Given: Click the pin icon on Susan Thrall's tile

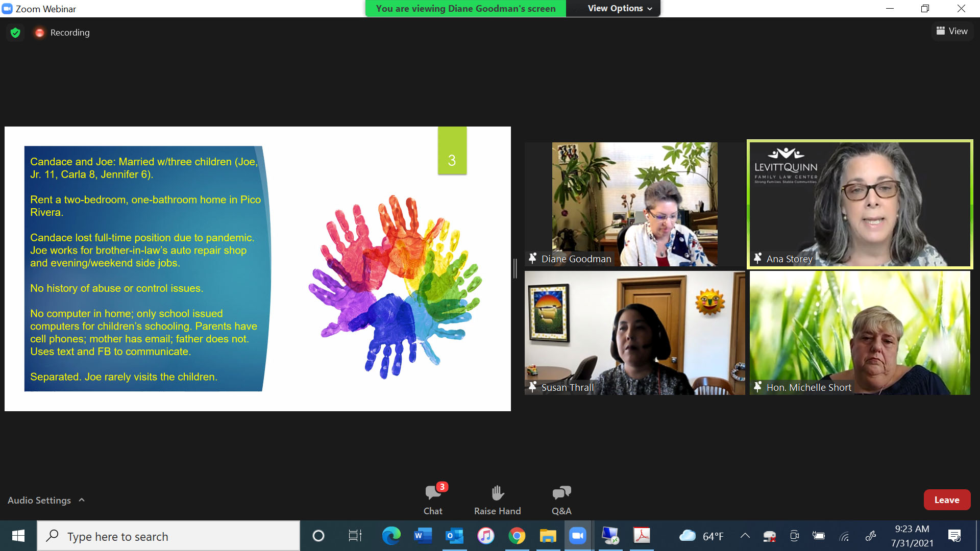Looking at the screenshot, I should [x=532, y=387].
